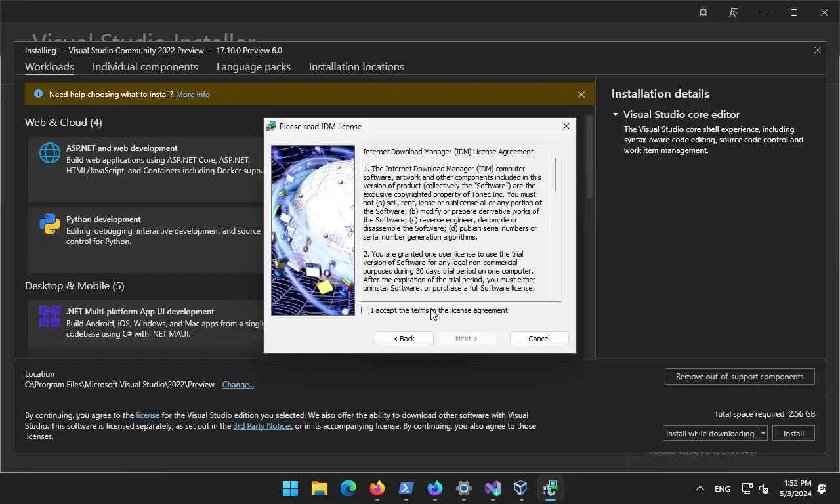The width and height of the screenshot is (840, 504).
Task: Click the install location path text
Action: (x=119, y=385)
